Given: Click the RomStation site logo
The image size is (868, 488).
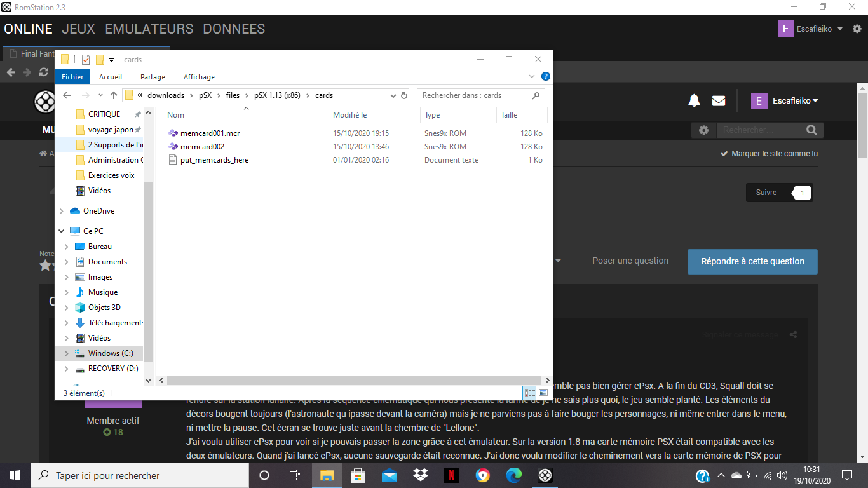Looking at the screenshot, I should (44, 101).
